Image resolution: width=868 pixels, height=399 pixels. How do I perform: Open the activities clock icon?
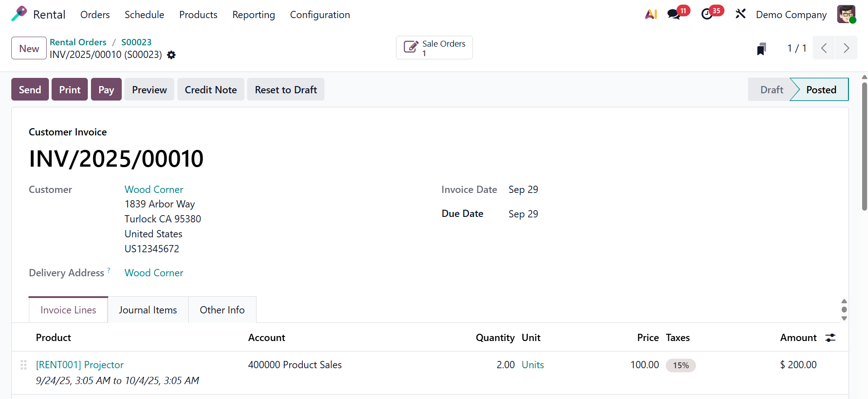click(707, 14)
